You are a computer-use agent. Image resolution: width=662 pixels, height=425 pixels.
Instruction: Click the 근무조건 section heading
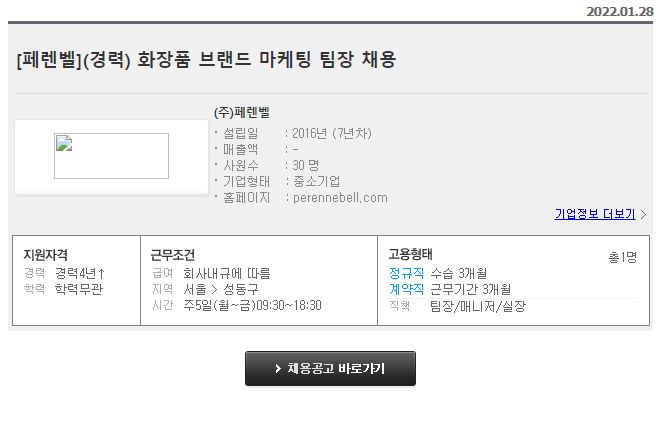tap(172, 254)
